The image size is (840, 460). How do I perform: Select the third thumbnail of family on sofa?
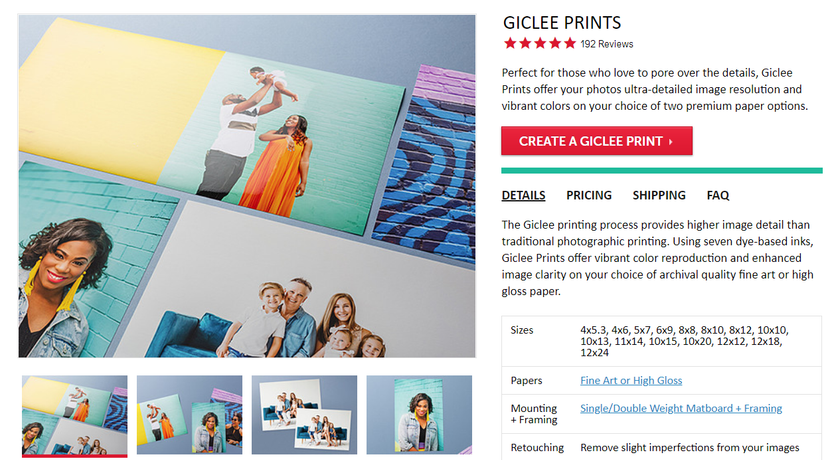click(x=304, y=415)
